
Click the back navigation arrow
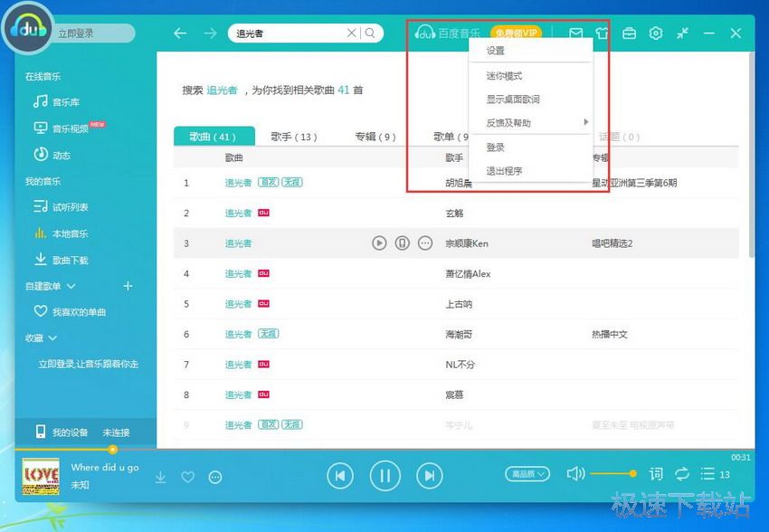[x=180, y=33]
